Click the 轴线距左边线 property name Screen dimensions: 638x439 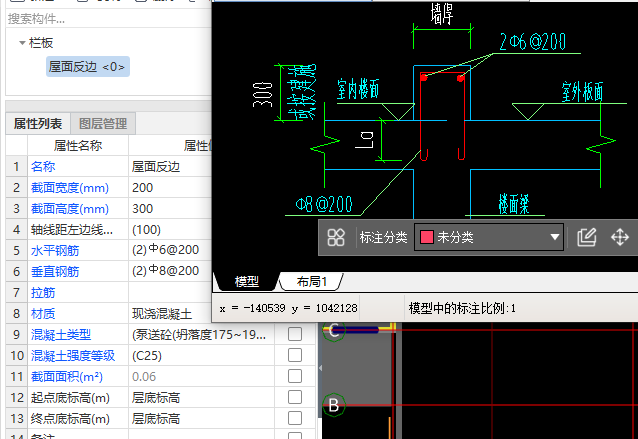pos(72,230)
